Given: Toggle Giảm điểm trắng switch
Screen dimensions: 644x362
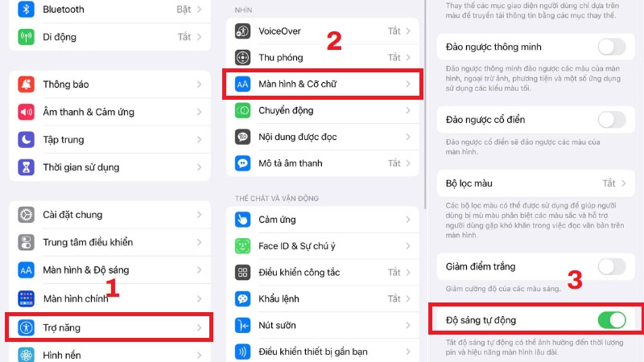Looking at the screenshot, I should pos(612,267).
